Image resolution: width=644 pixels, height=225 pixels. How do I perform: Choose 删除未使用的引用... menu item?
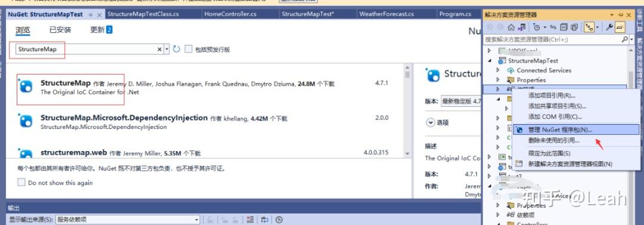click(x=577, y=140)
